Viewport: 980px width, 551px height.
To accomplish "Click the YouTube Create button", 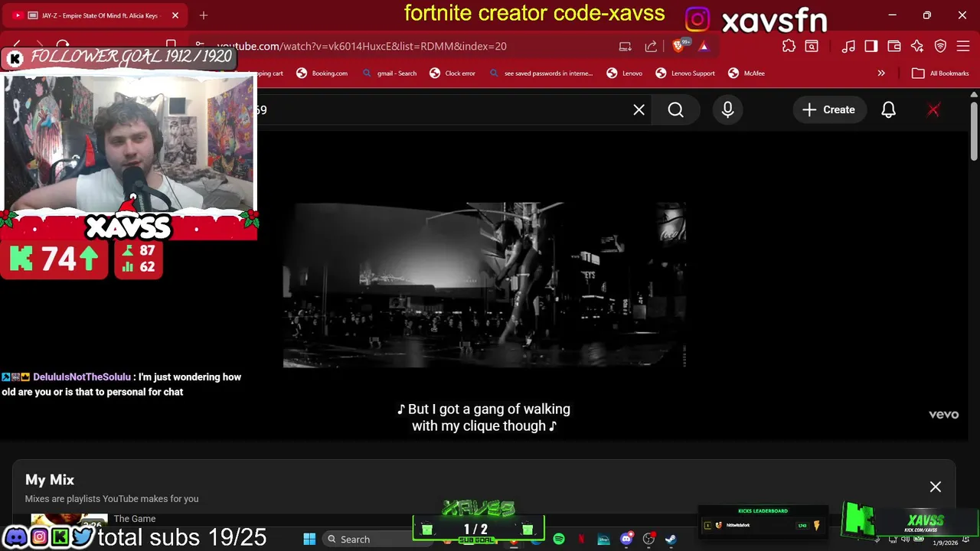I will point(828,109).
